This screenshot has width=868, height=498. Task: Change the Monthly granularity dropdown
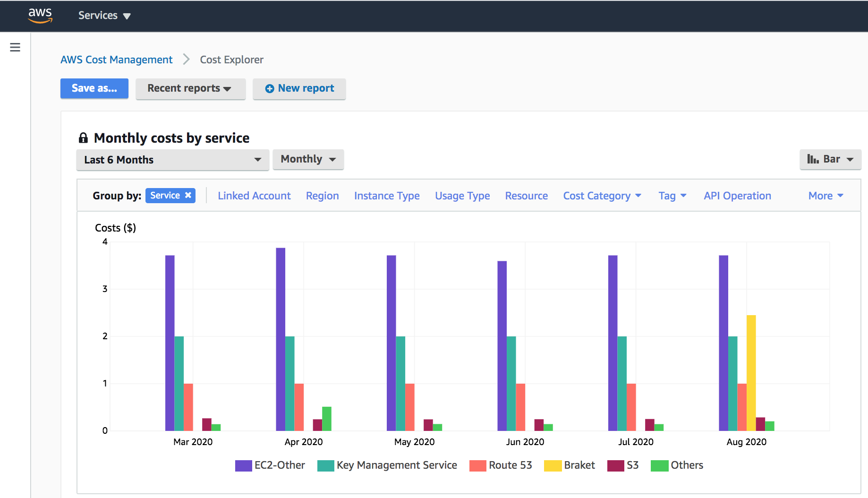[308, 159]
